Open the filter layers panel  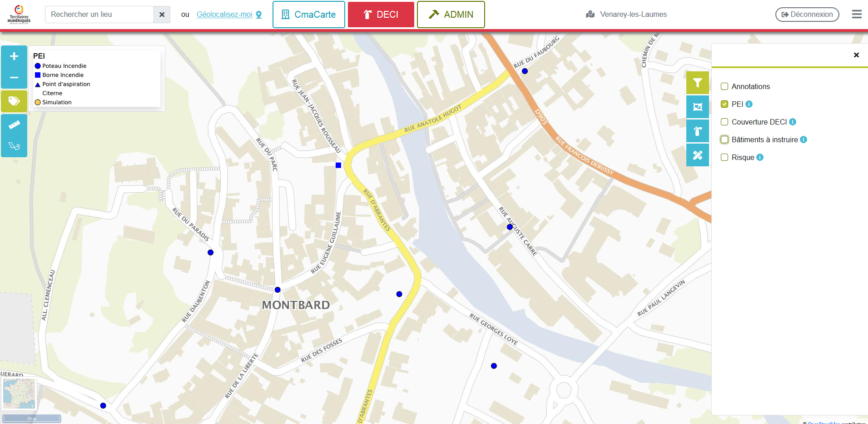(697, 83)
